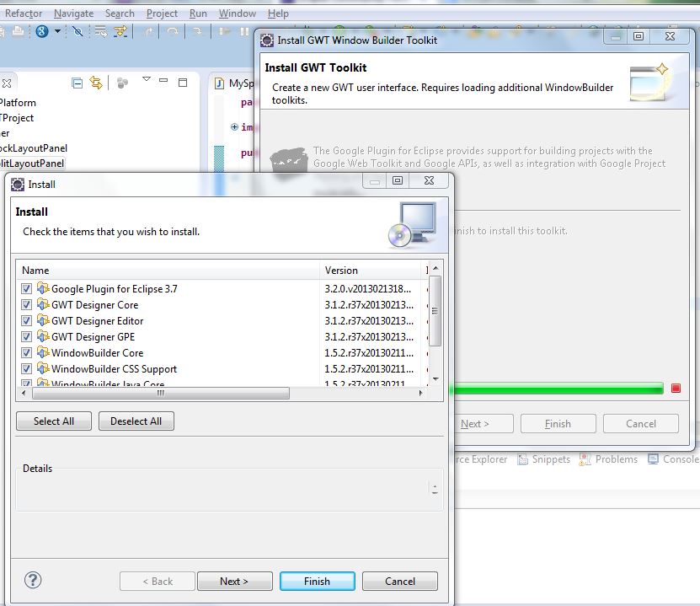Image resolution: width=700 pixels, height=606 pixels.
Task: Click Next in GWT Toolkit wizard
Action: coord(484,424)
